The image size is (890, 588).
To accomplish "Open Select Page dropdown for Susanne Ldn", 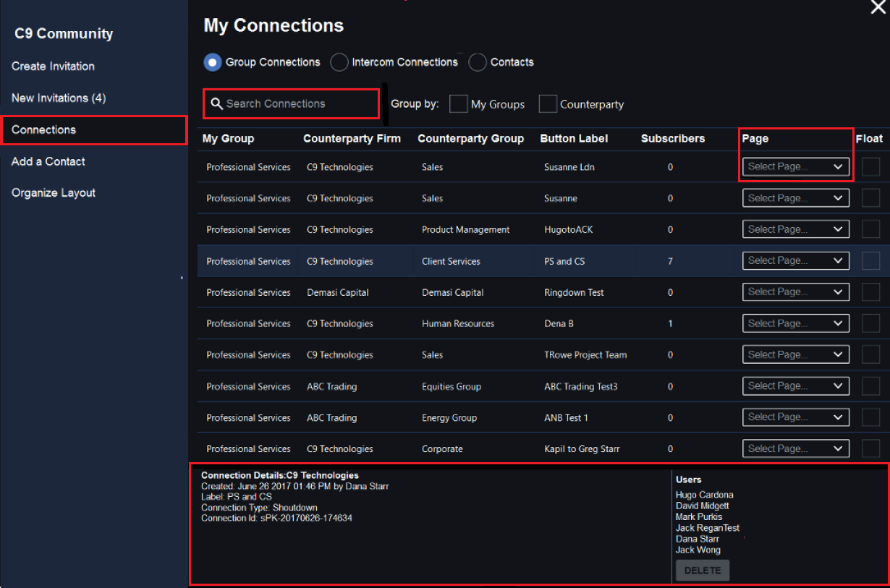I will tap(796, 167).
